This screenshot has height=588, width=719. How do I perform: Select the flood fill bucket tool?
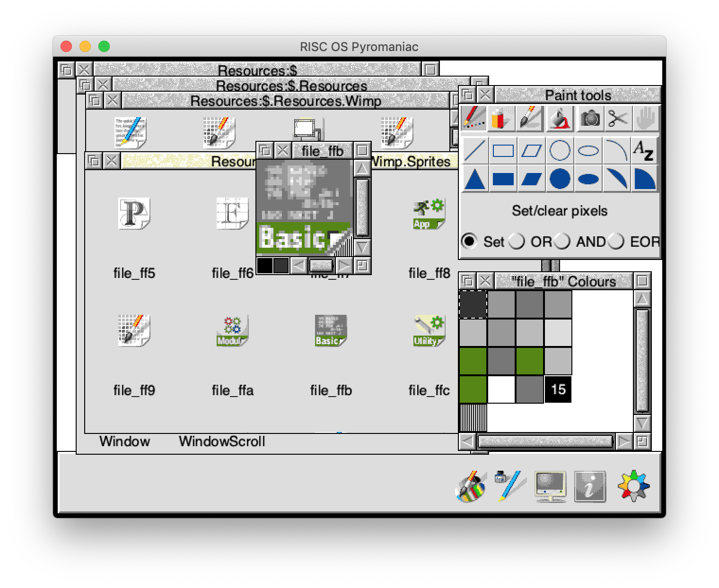560,118
